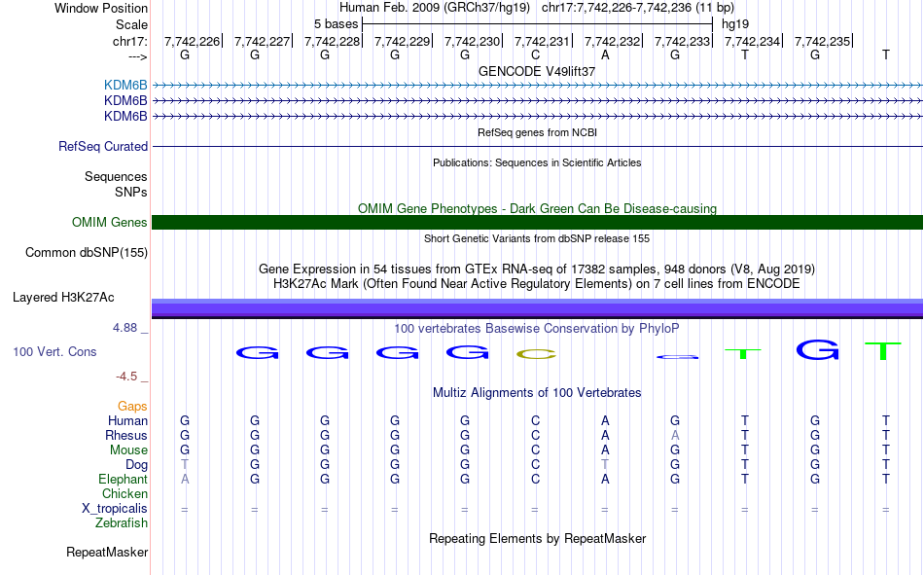Screen dimensions: 924x575
Task: Click the large blue G conservation logo letter
Action: 817,349
